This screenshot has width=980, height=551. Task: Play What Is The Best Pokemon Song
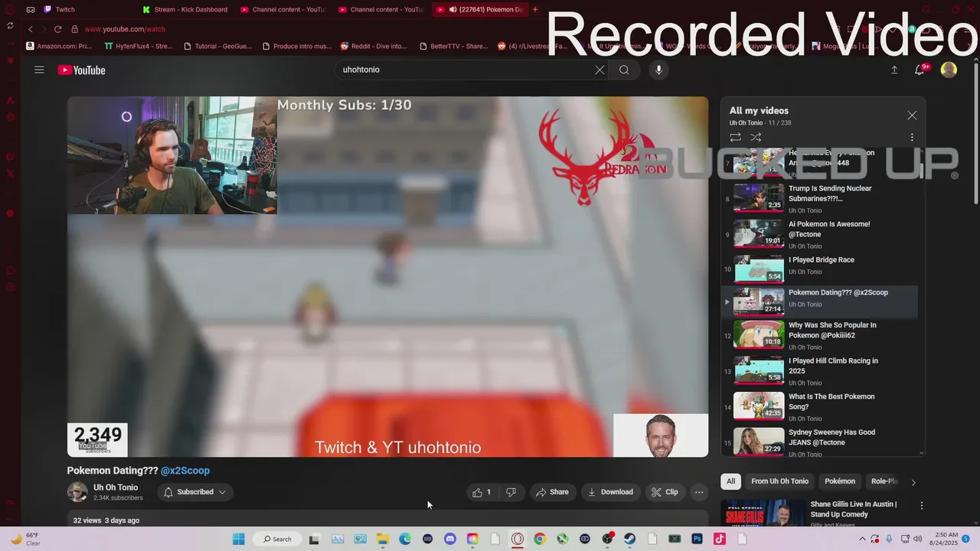819,406
